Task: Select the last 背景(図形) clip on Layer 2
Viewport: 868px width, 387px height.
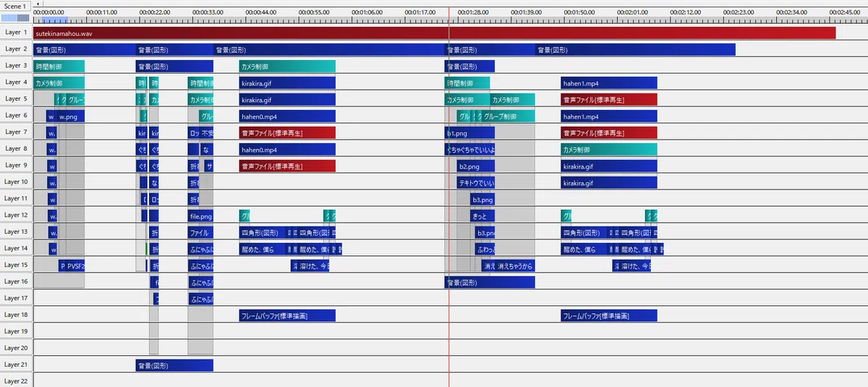Action: tap(635, 50)
